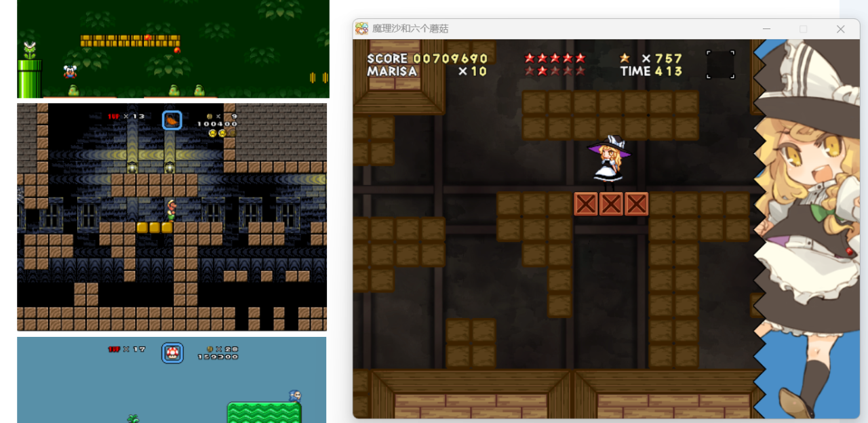The height and width of the screenshot is (423, 868).
Task: Click the TIME 413 counter
Action: (x=651, y=71)
